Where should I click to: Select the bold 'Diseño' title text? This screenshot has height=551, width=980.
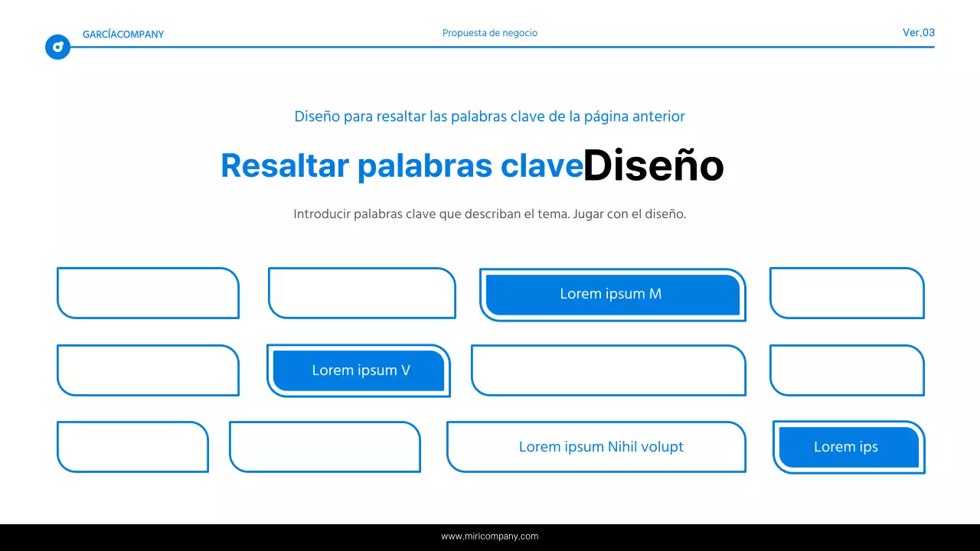[x=654, y=165]
